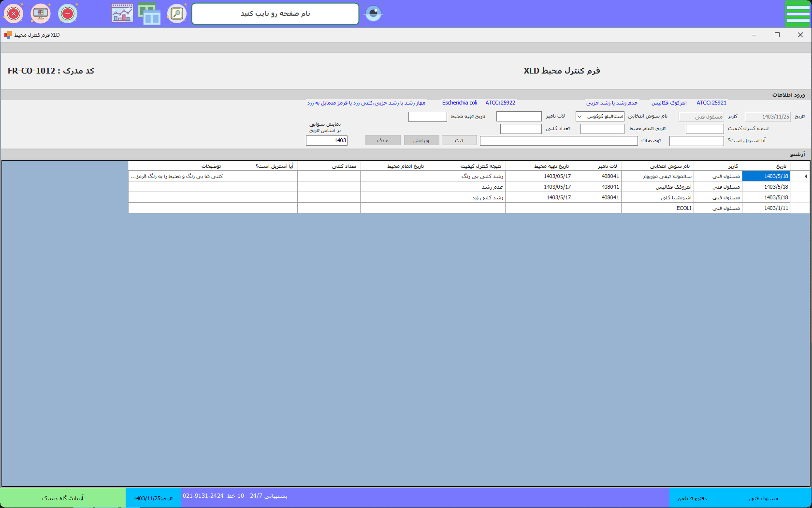Screen dimensions: 812x508
Task: Open the green hamburger menu
Action: click(x=797, y=14)
